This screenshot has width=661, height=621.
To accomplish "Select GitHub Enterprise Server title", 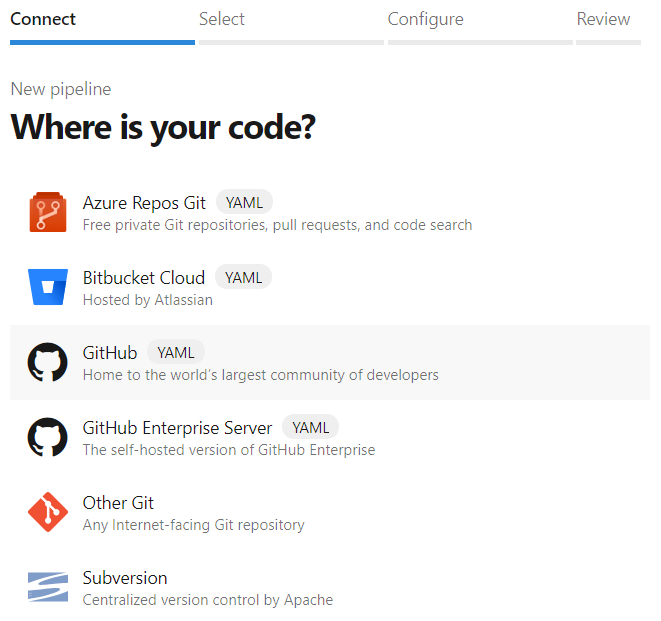I will pos(177,428).
